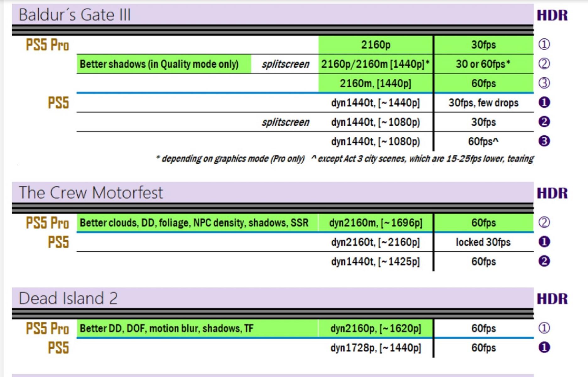Select the 'dyn1728p, [~1440p]' cell
Viewport: 588px width, 377px height.
tap(375, 348)
